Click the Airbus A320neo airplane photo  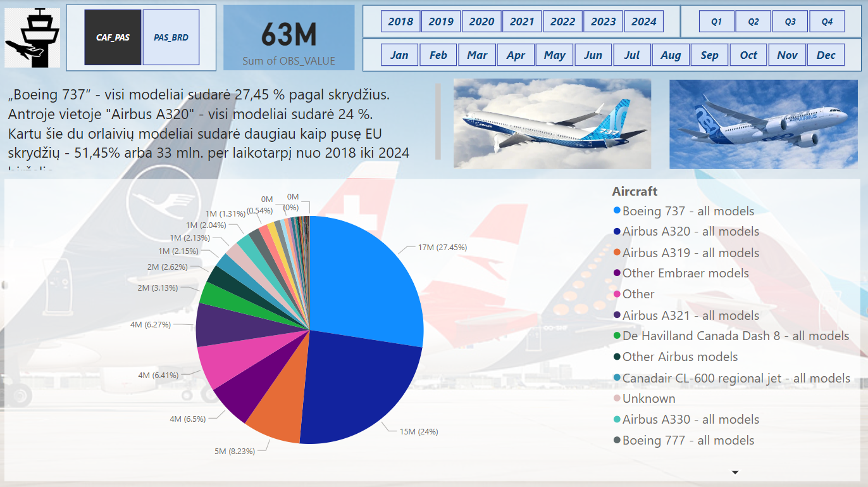click(764, 123)
